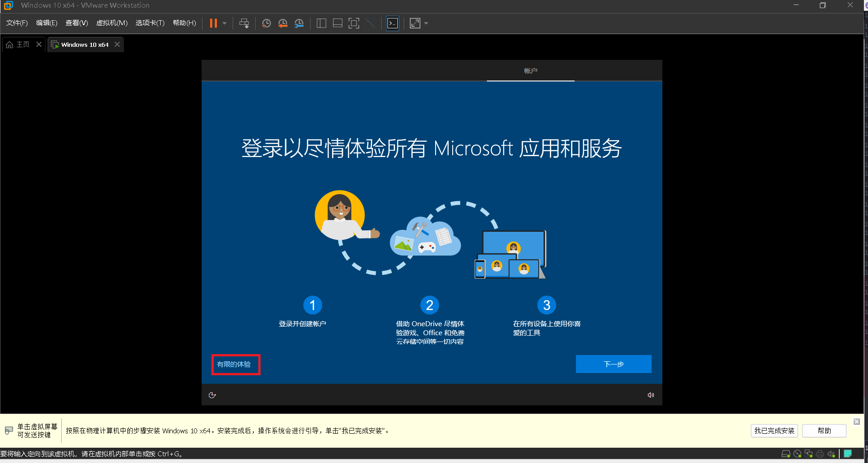The height and width of the screenshot is (463, 868).
Task: Open the snapshot manager with the wrench clock icon
Action: [x=299, y=23]
